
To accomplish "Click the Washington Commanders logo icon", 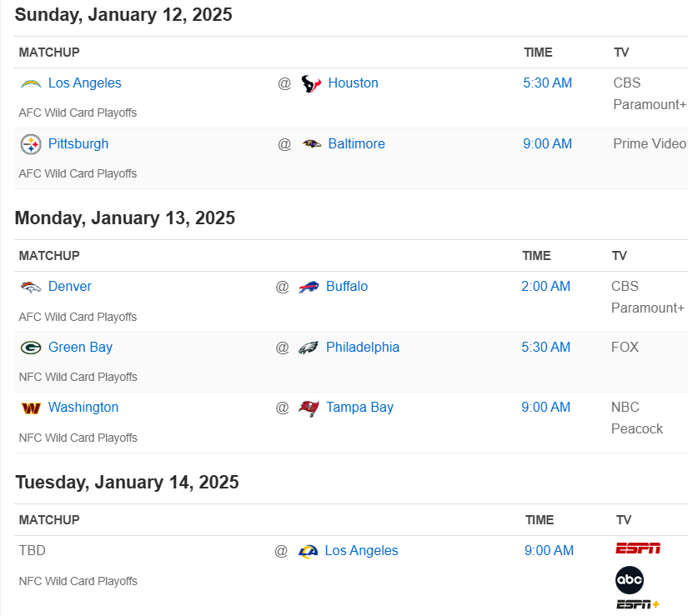I will (31, 408).
